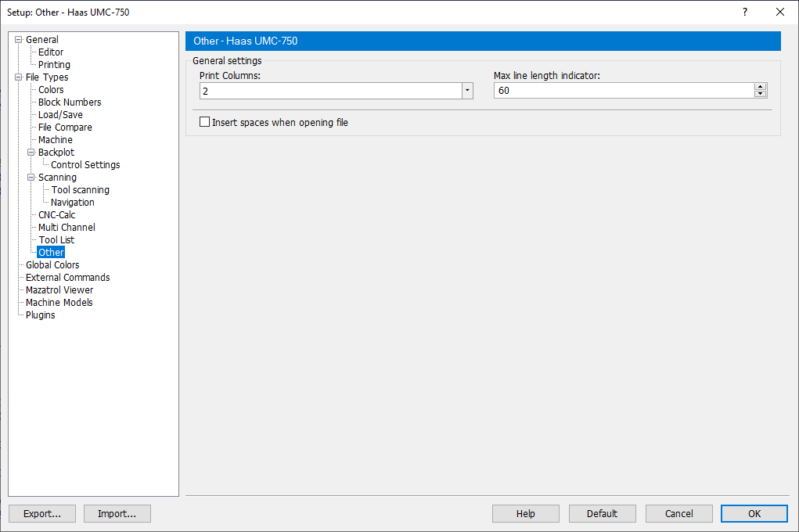799x532 pixels.
Task: Enable Insert spaces when opening file
Action: pos(205,122)
